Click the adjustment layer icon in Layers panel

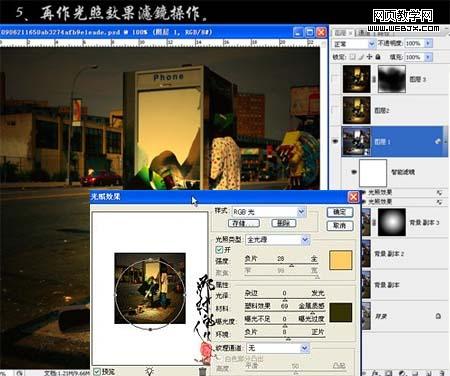402,373
